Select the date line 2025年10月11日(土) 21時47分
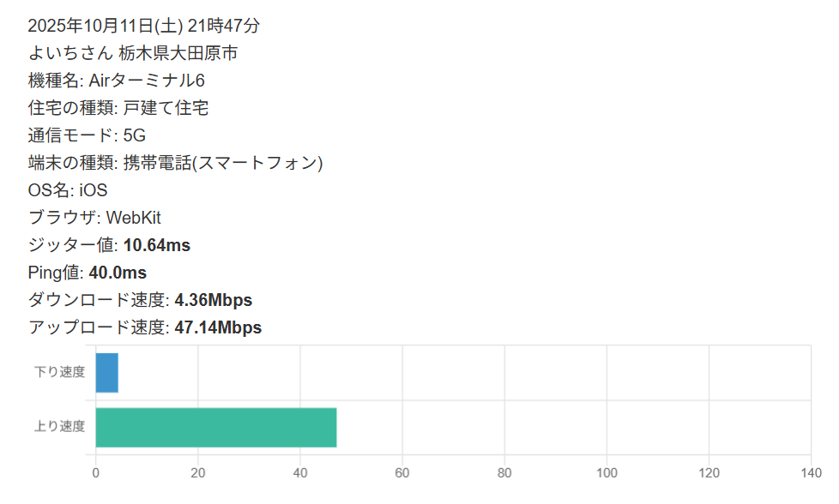Viewport: 839px width, 504px height. pyautogui.click(x=144, y=26)
